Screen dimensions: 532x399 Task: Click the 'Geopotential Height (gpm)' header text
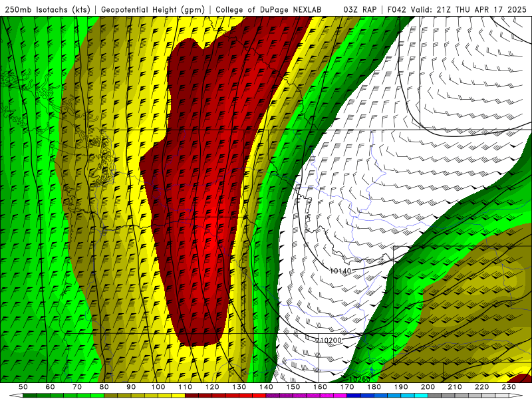[x=153, y=10]
